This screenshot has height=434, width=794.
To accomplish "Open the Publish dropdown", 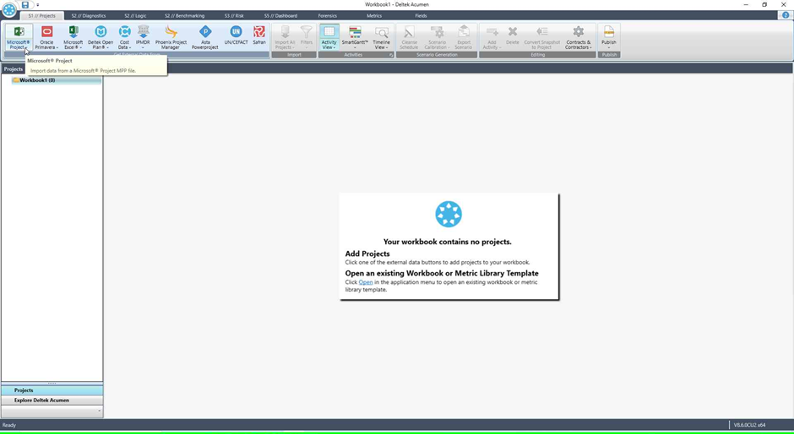I will [x=609, y=37].
